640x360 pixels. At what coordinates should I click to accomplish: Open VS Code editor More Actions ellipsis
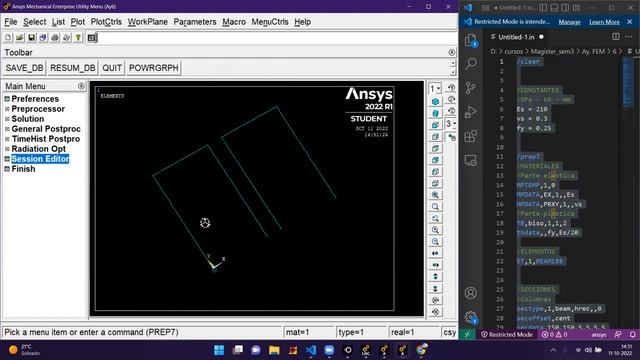[629, 37]
